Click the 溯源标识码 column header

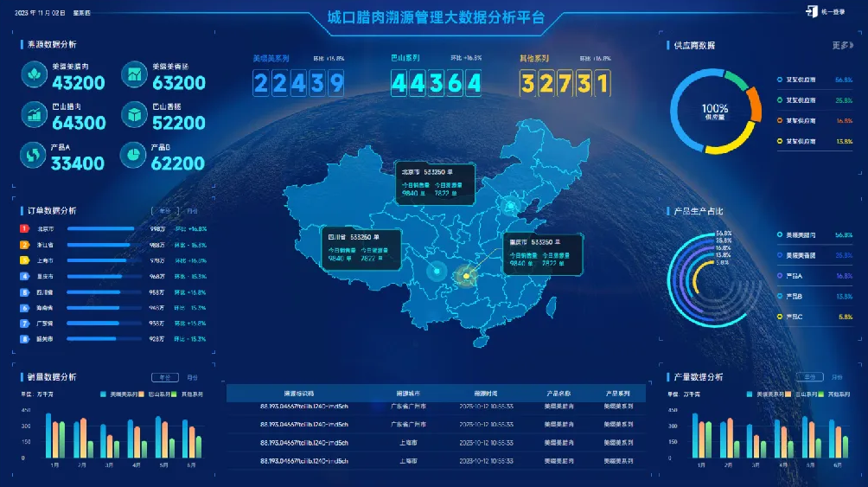299,394
